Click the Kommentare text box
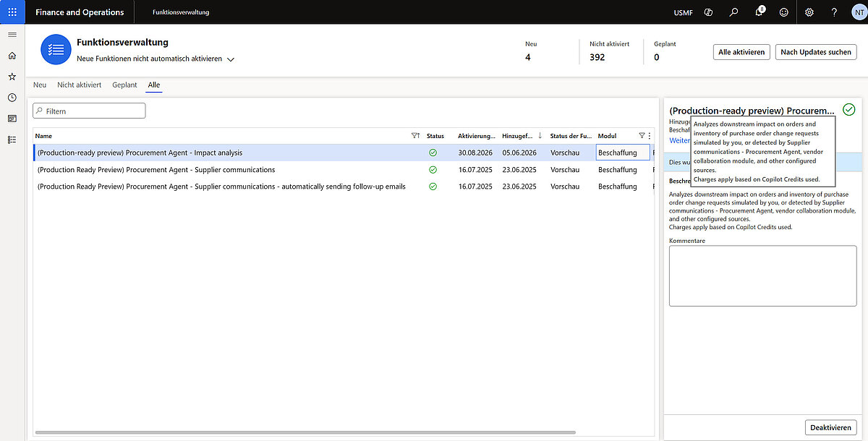 [762, 276]
